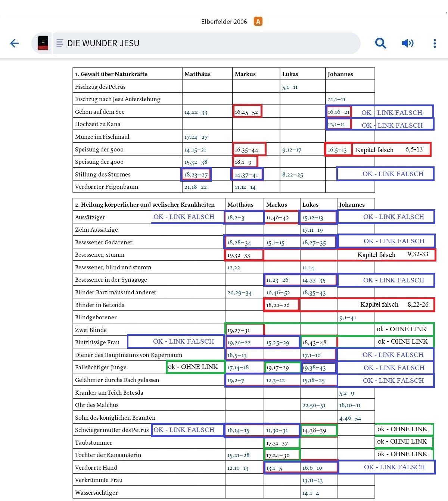448x501 pixels.
Task: Open Lukas 18,35–43 link
Action: pyautogui.click(x=314, y=293)
